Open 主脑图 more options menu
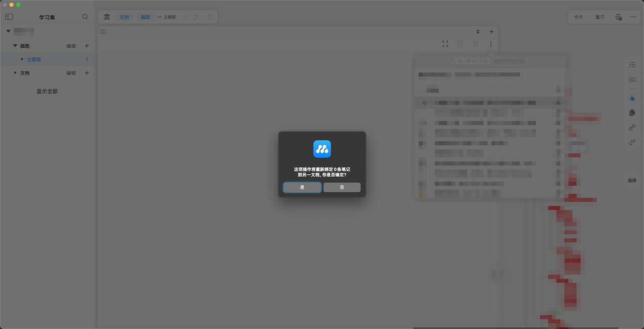 tap(87, 59)
